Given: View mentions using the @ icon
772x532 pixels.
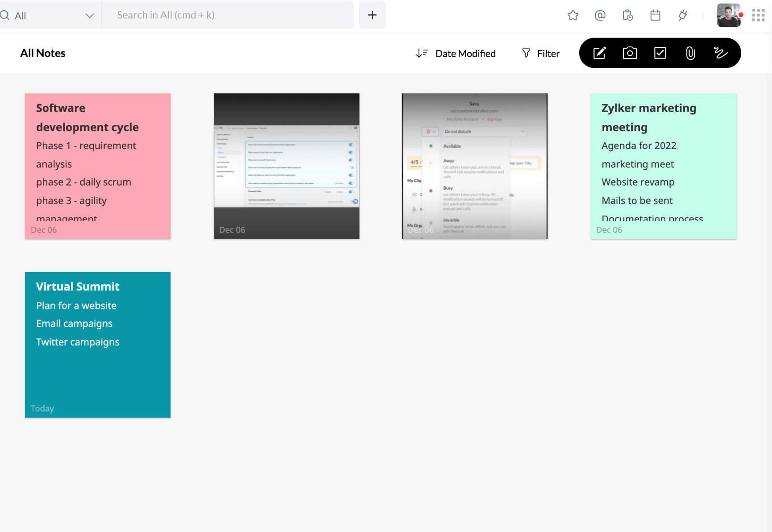Looking at the screenshot, I should (x=600, y=15).
